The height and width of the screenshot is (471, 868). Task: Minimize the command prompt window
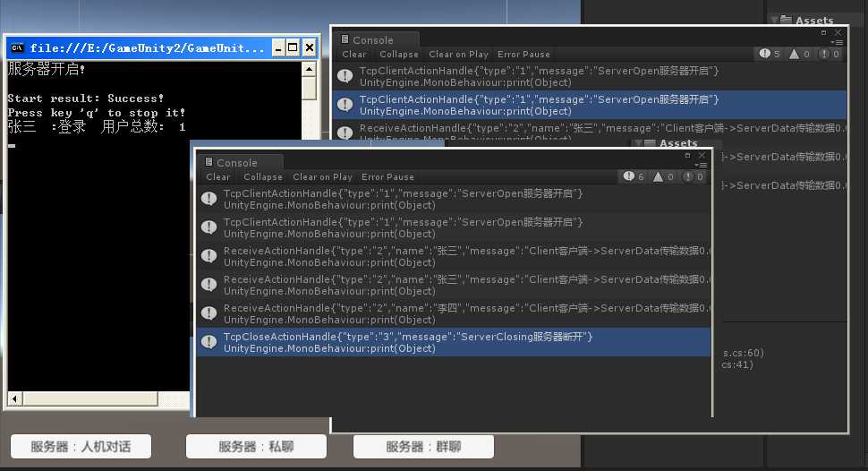(278, 48)
